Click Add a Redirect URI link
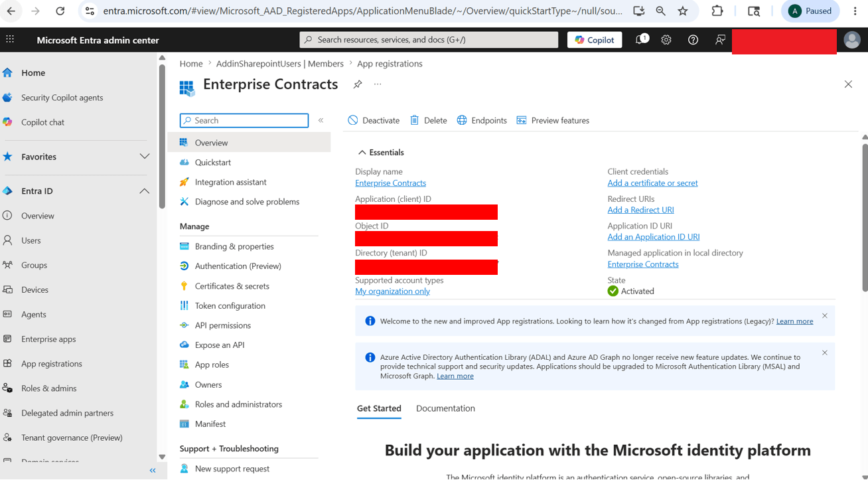 pos(640,210)
